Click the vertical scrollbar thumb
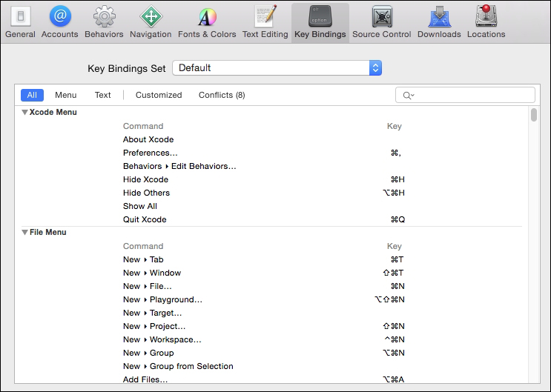 pos(534,115)
